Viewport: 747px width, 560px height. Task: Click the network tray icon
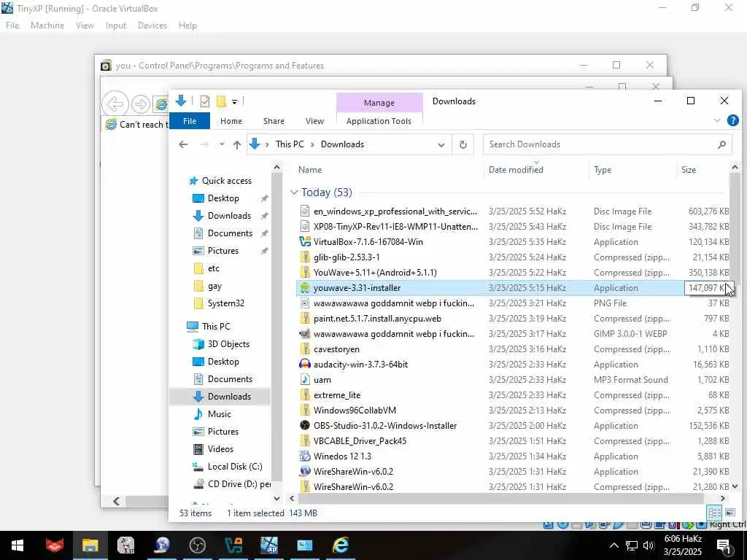(x=631, y=545)
